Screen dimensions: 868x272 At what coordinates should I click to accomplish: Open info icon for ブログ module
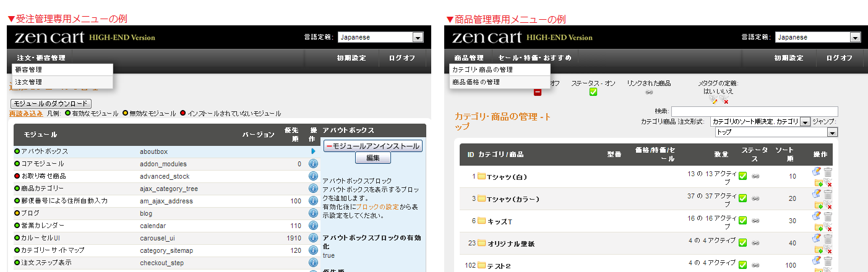313,213
